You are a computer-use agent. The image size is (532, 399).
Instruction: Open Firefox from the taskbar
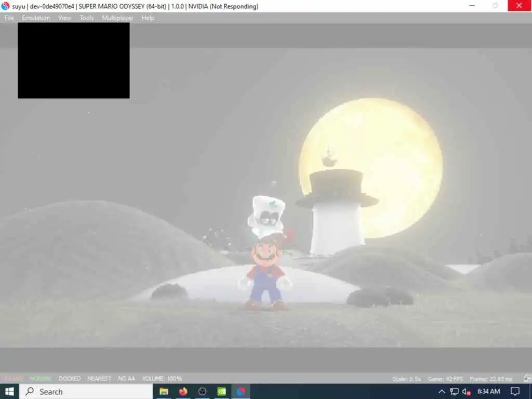tap(183, 392)
